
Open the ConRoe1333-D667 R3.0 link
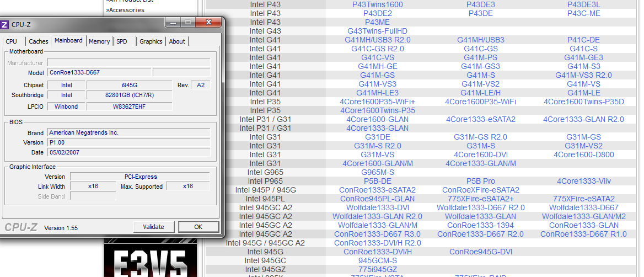(378, 234)
